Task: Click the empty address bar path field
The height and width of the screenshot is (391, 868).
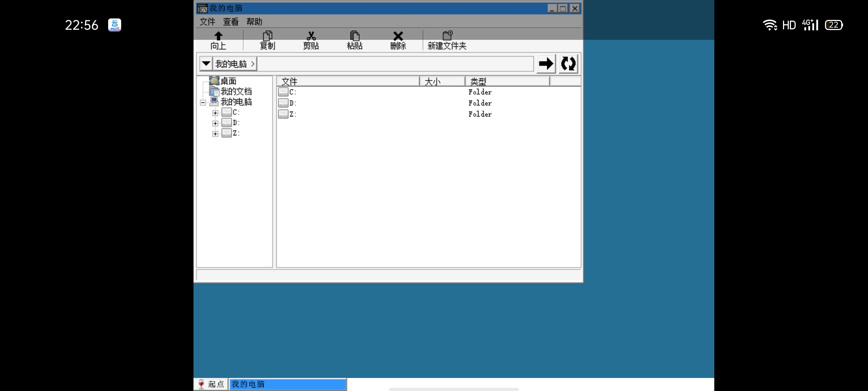Action: point(395,64)
